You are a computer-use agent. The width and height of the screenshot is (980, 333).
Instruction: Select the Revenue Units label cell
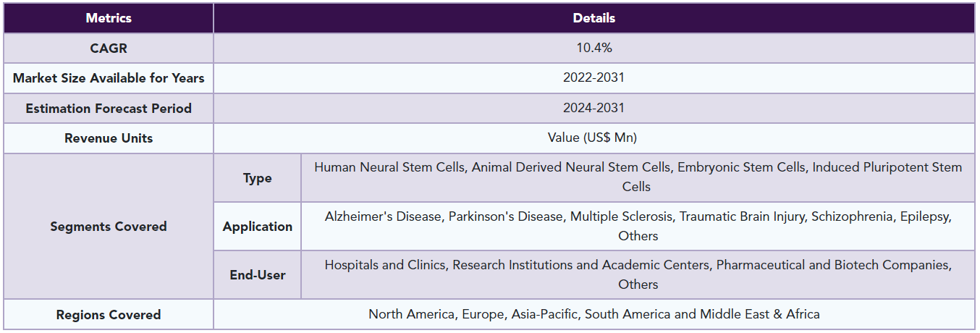(109, 138)
